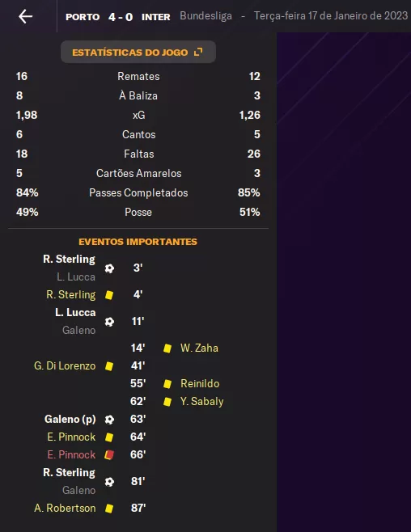This screenshot has height=532, width=411.
Task: Click R. Sterling's yellow card icon at 4'
Action: pos(109,295)
